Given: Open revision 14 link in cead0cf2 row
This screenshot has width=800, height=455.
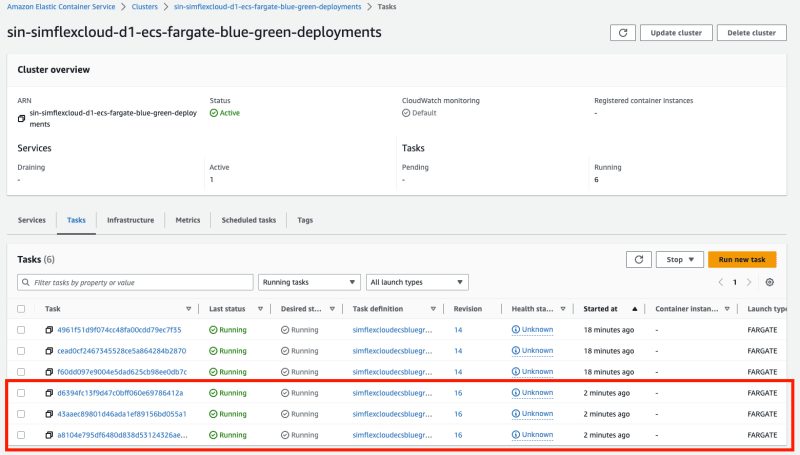Looking at the screenshot, I should (458, 351).
